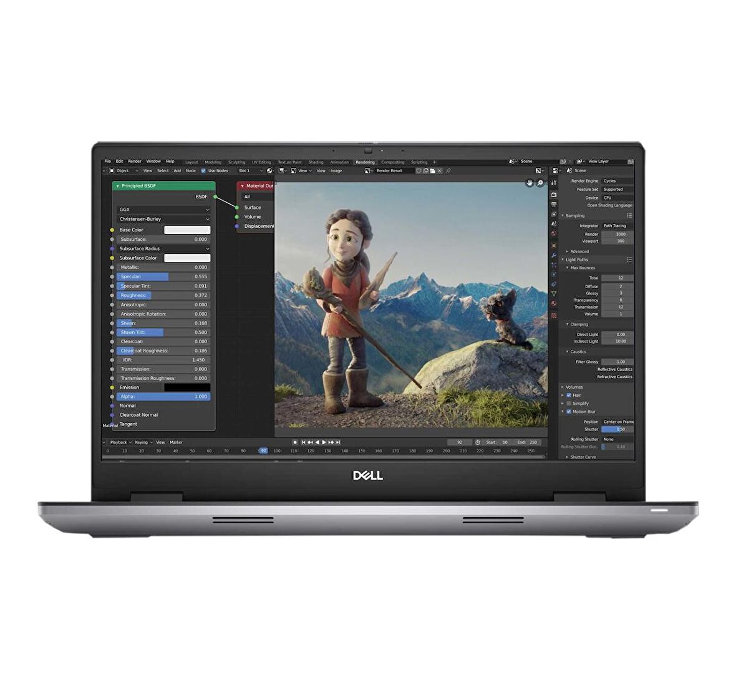The width and height of the screenshot is (736, 700).
Task: Select the Modifier Properties wrench icon
Action: [x=554, y=253]
